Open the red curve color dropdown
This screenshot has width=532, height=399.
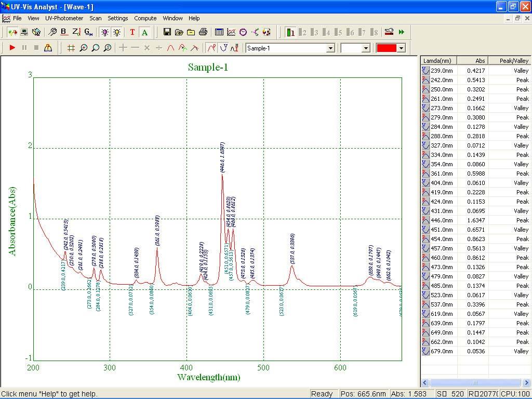pos(401,48)
